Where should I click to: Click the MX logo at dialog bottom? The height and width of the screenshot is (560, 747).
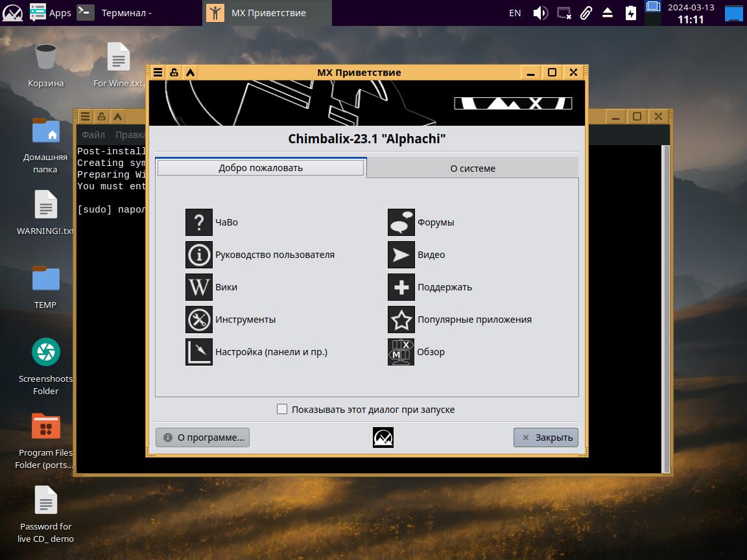383,437
